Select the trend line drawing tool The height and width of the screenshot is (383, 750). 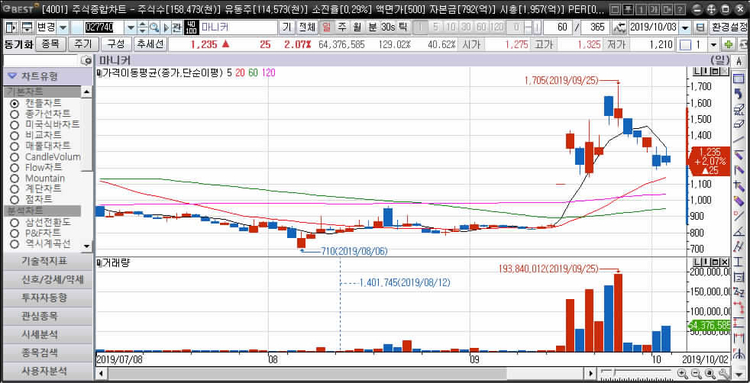[x=739, y=140]
